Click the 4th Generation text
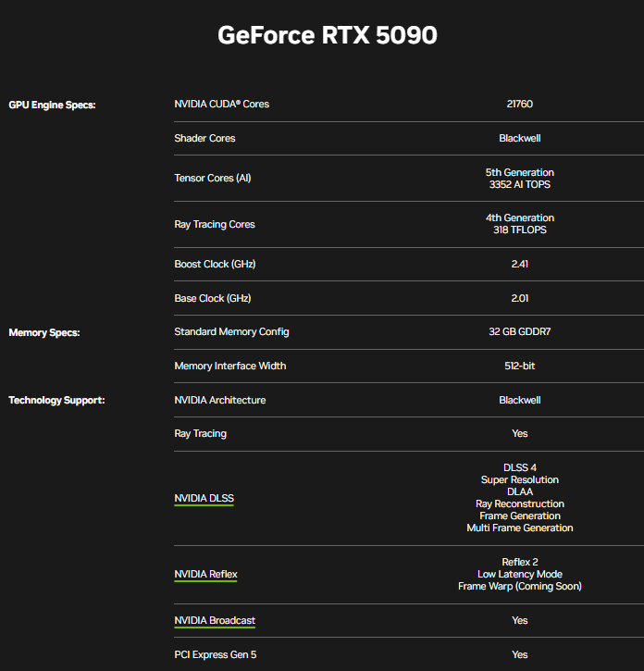The height and width of the screenshot is (671, 644). [519, 217]
